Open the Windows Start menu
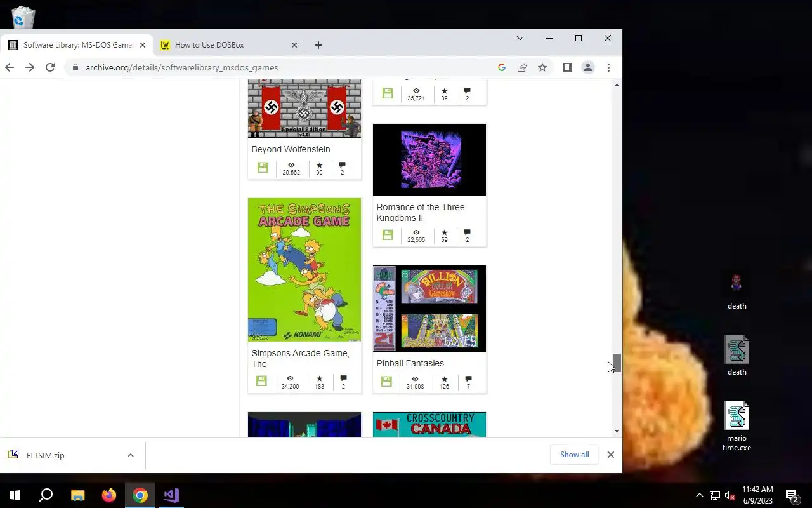 pyautogui.click(x=15, y=495)
